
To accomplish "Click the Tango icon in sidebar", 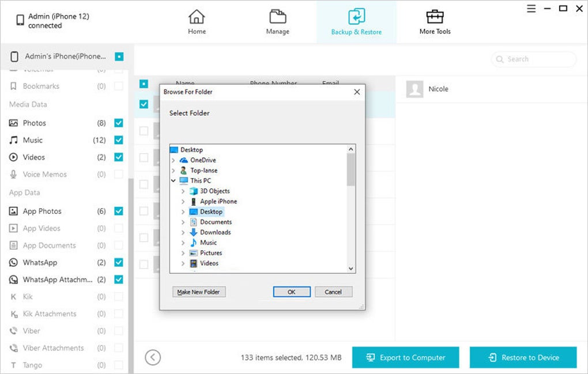I will [x=13, y=365].
